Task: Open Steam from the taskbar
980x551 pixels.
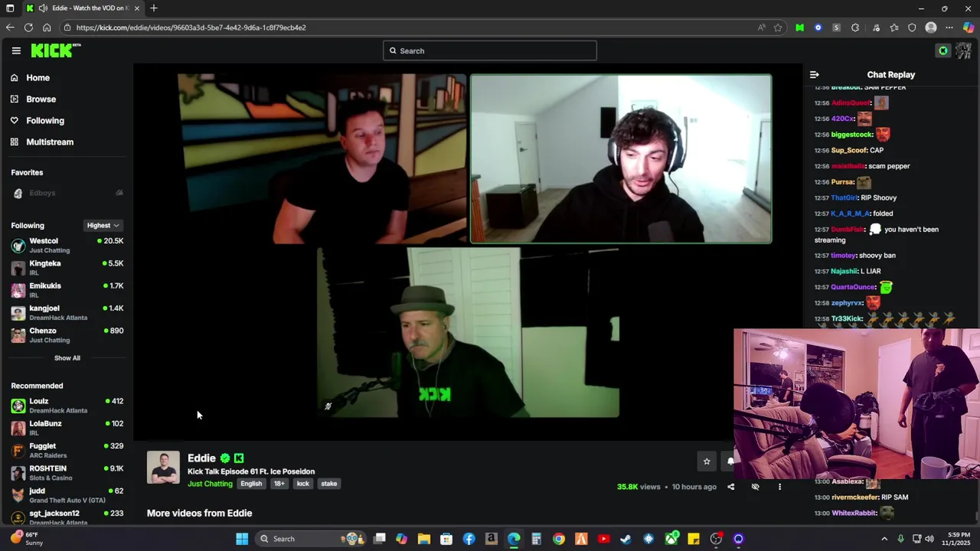Action: (x=626, y=539)
